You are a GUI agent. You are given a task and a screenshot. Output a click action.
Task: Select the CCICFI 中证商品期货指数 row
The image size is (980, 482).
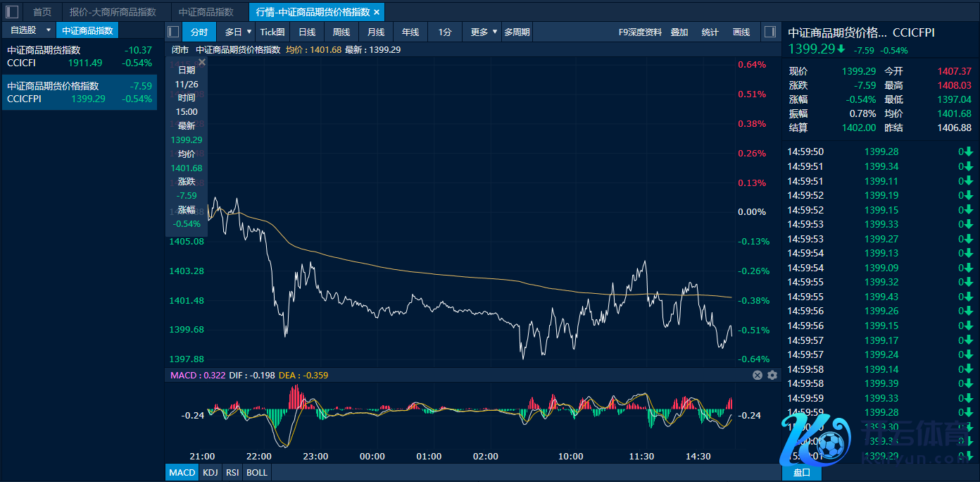pos(79,56)
